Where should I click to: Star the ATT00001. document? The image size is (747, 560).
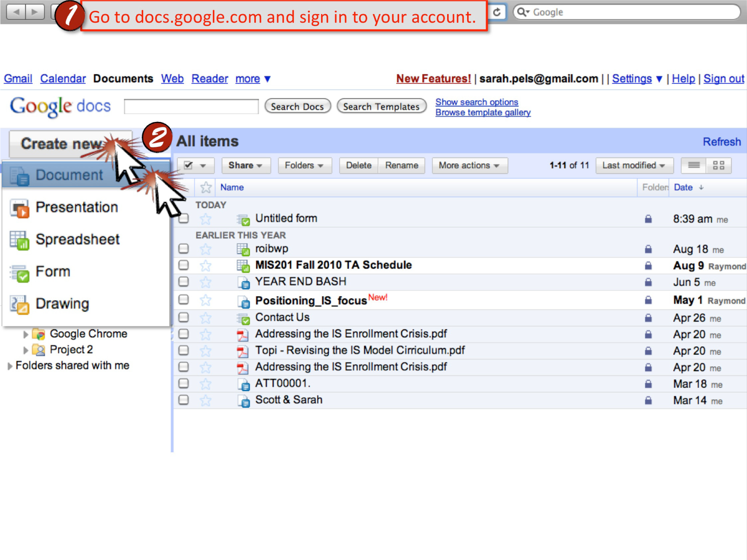coord(206,384)
